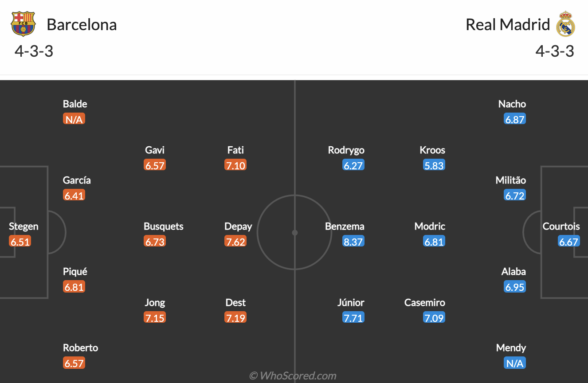
Task: Select Fati's name on the pitch
Action: point(235,150)
